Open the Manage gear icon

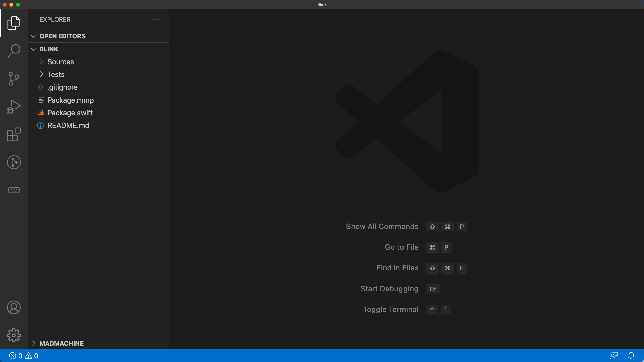(x=14, y=335)
